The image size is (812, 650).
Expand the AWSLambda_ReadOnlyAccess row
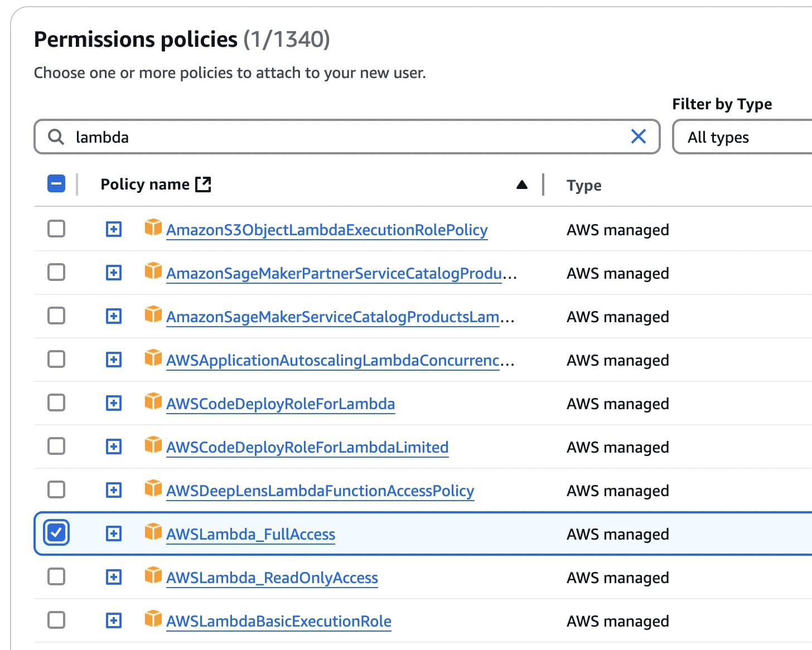[114, 577]
